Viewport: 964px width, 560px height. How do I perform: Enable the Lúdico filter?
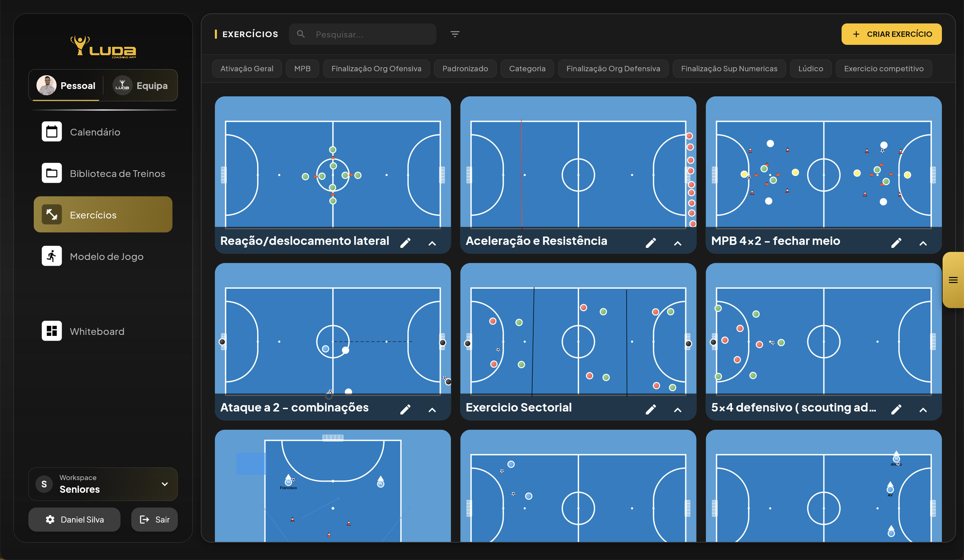point(811,69)
